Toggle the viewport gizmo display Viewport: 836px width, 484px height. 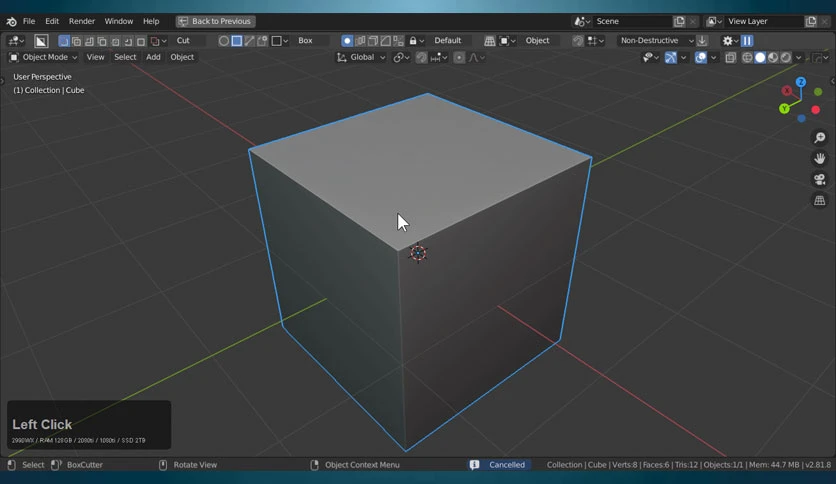pos(671,57)
